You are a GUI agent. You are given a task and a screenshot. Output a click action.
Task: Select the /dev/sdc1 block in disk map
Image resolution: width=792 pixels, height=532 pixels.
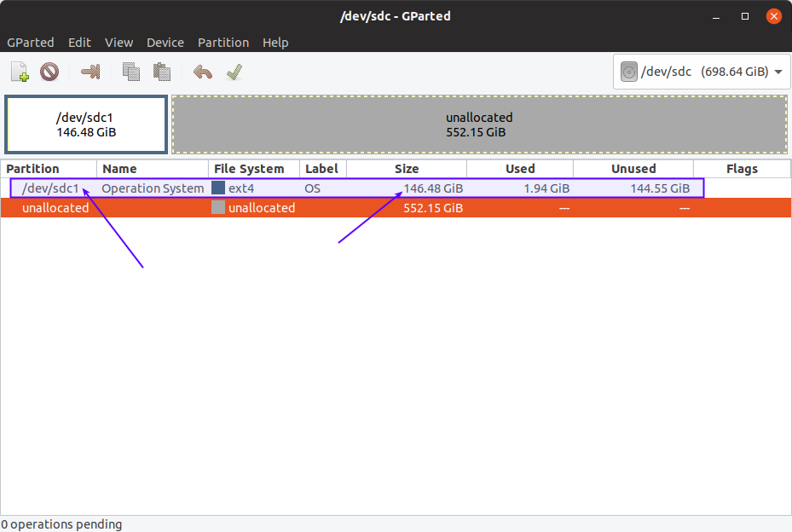pyautogui.click(x=86, y=124)
